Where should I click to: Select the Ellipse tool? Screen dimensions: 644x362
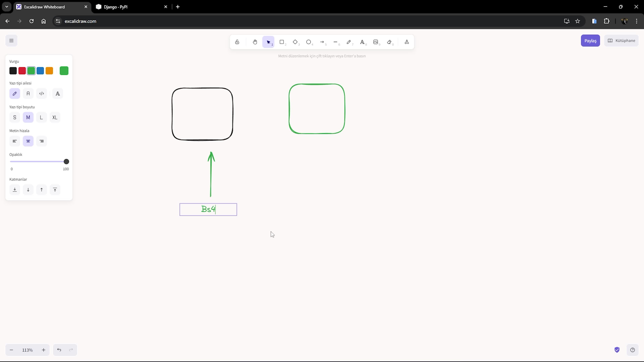click(x=309, y=42)
